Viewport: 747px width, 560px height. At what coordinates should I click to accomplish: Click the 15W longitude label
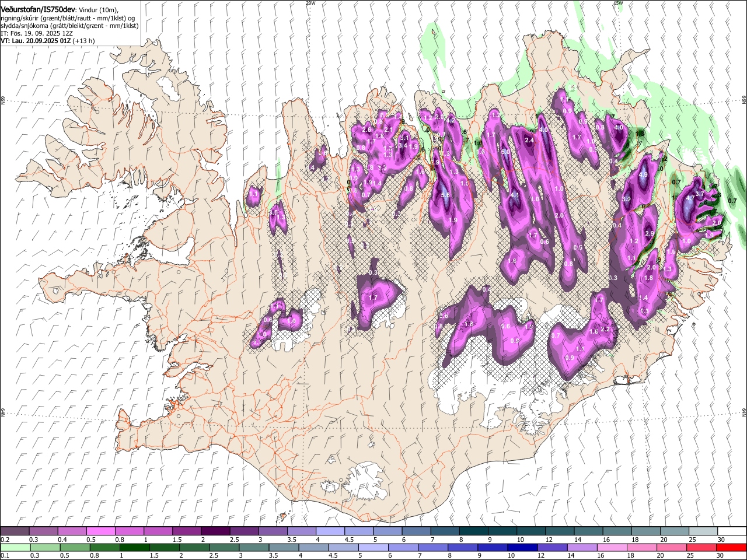click(x=618, y=3)
